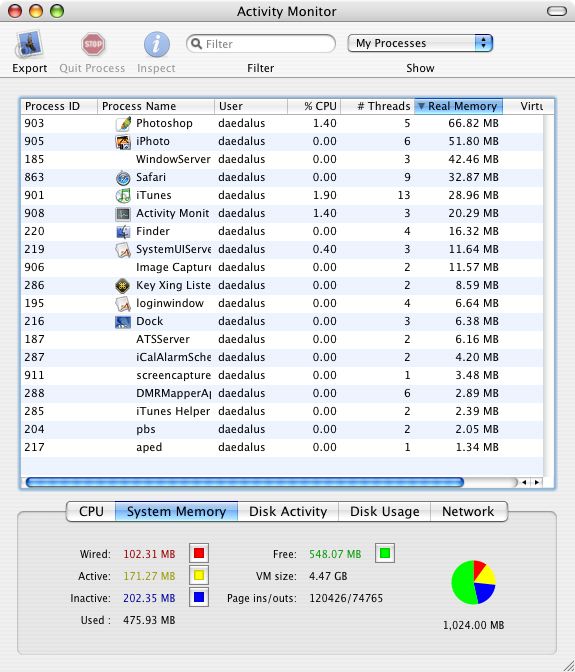Open the Disk Activity tab

coord(288,511)
